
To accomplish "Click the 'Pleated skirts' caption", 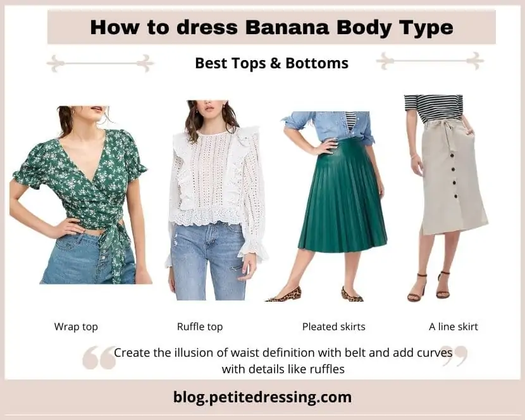I will (x=334, y=326).
